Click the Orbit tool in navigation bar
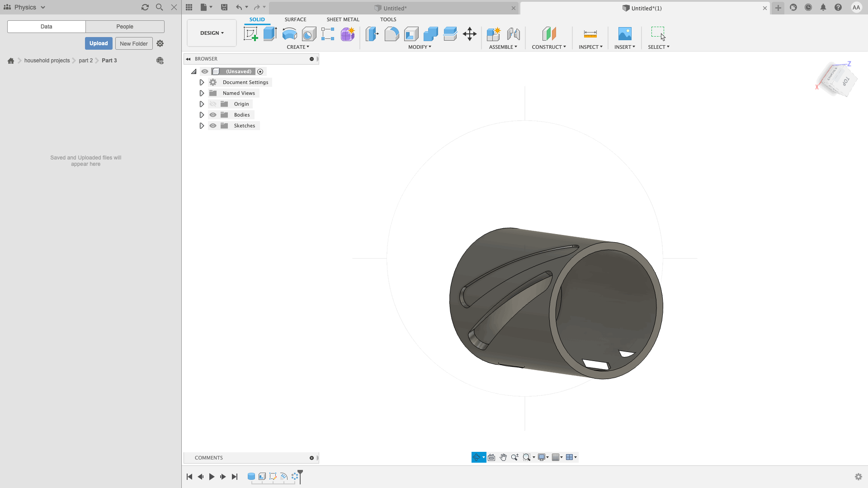 476,457
